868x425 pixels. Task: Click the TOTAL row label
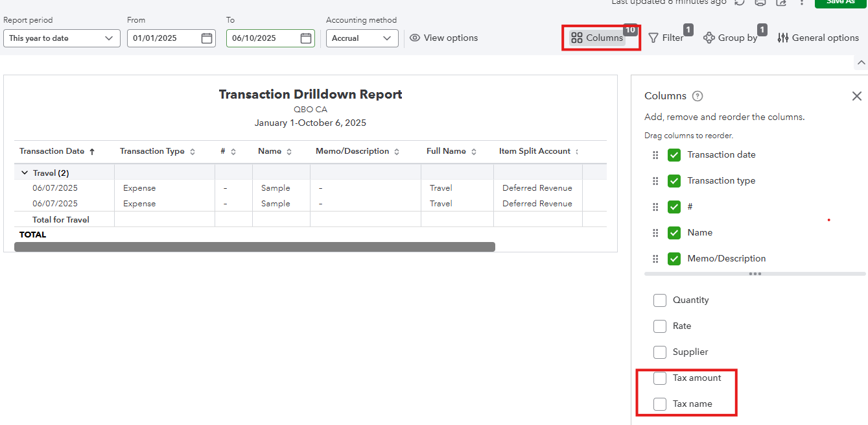(33, 235)
